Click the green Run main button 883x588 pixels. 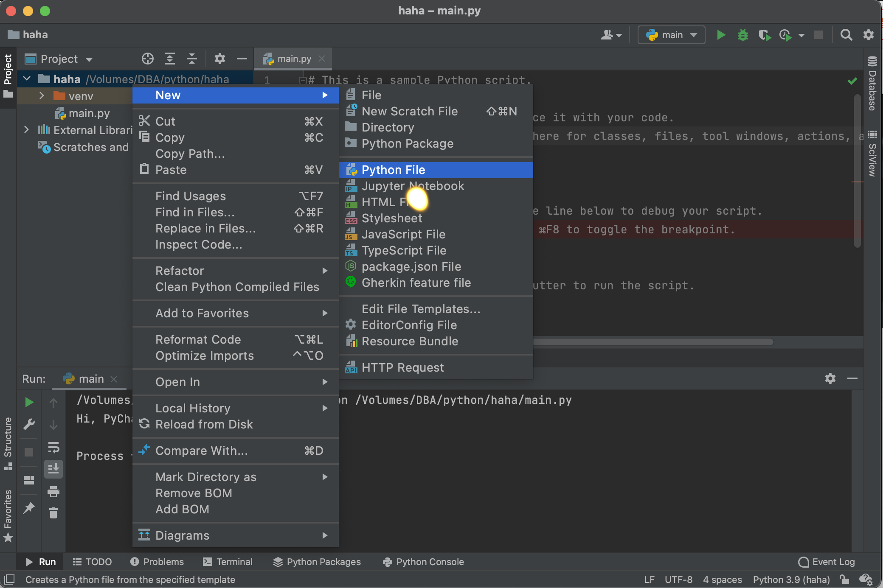(x=721, y=35)
